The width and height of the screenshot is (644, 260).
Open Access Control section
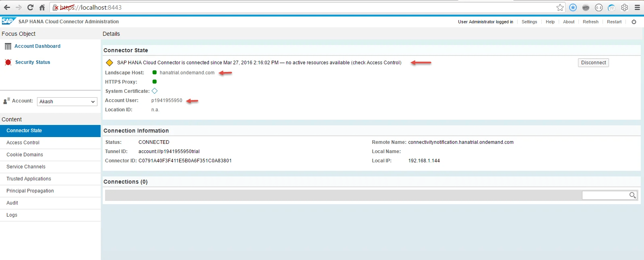pos(50,143)
